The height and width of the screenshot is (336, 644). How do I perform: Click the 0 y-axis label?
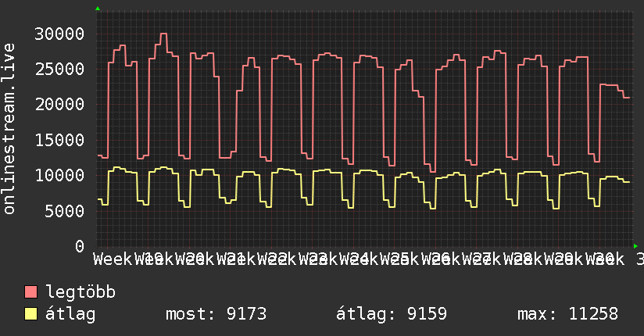pos(80,246)
